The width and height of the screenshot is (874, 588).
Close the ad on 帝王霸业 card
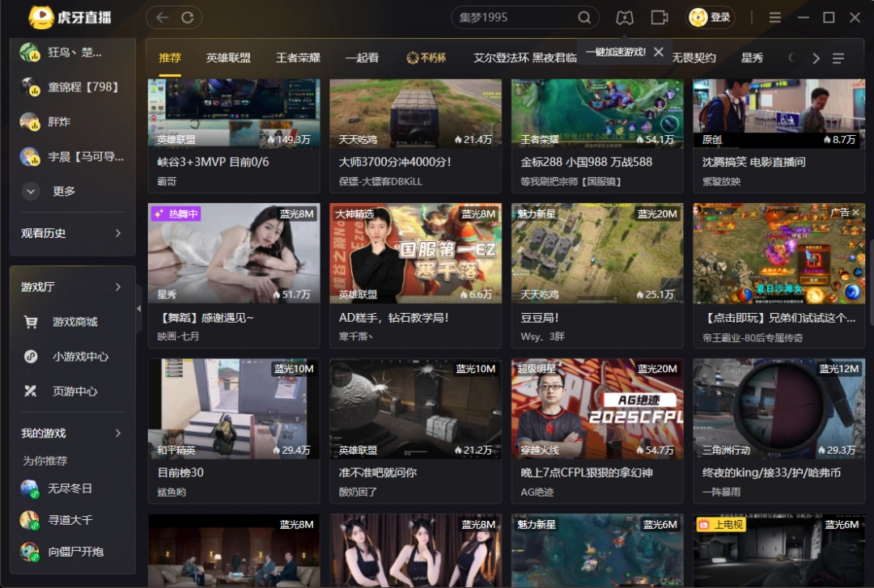[855, 213]
